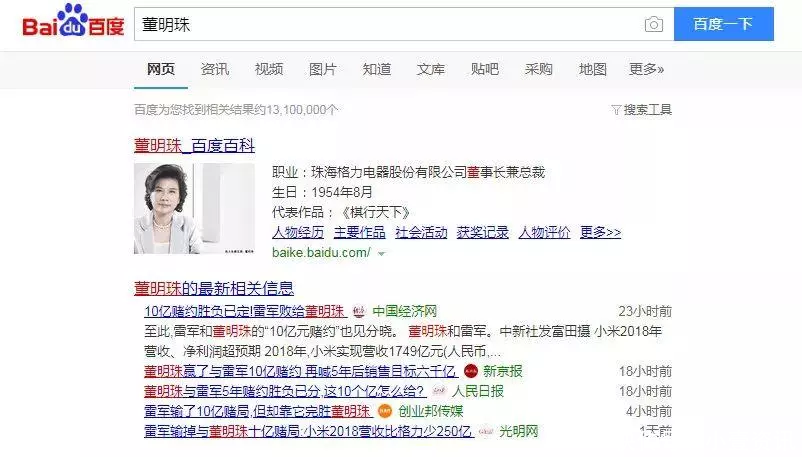Open 董明珠的最新相关信息 heading link
Screen dimensions: 802x457
coord(214,288)
